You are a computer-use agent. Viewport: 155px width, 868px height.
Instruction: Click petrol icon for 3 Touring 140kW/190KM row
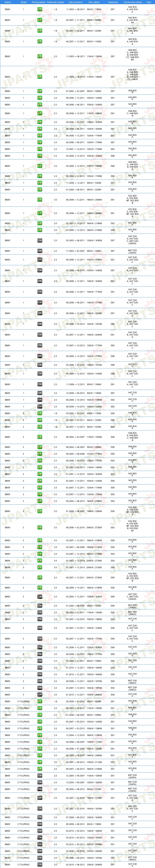[40, 748]
